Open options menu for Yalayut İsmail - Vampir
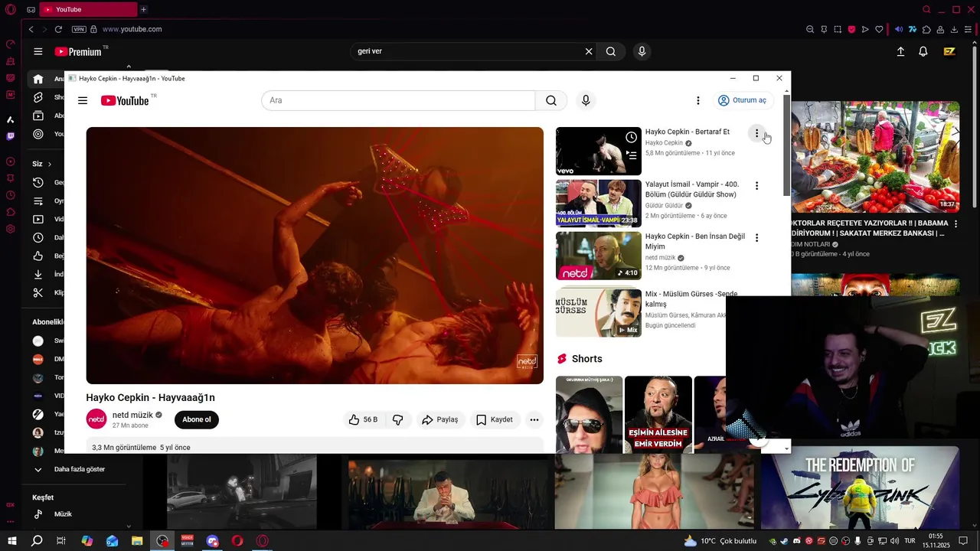Image resolution: width=980 pixels, height=551 pixels. click(x=756, y=186)
